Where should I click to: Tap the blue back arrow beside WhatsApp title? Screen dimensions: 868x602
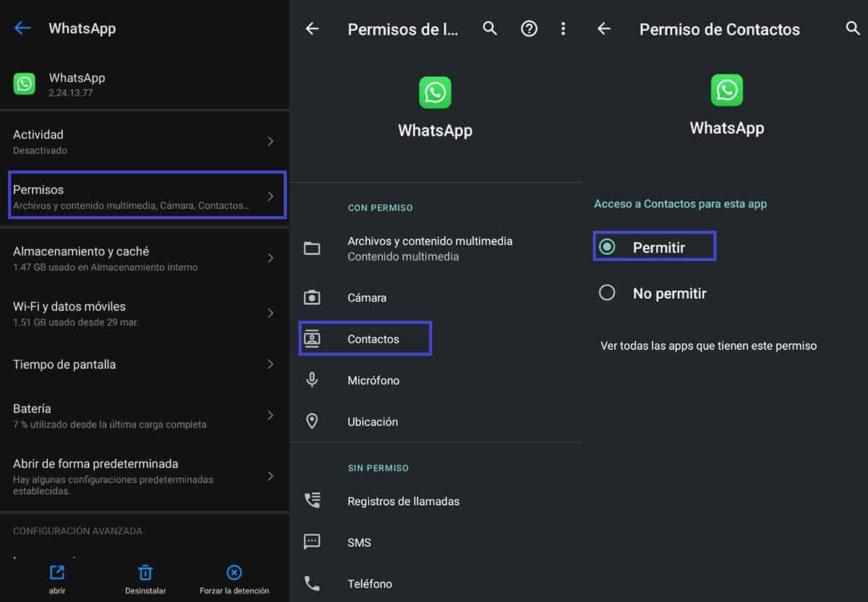pyautogui.click(x=22, y=28)
